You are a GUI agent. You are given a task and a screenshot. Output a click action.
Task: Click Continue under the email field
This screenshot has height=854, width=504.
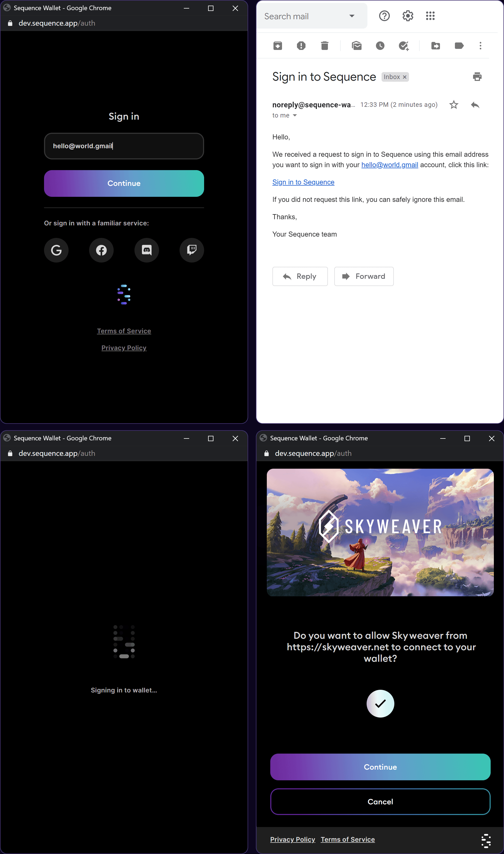tap(124, 183)
